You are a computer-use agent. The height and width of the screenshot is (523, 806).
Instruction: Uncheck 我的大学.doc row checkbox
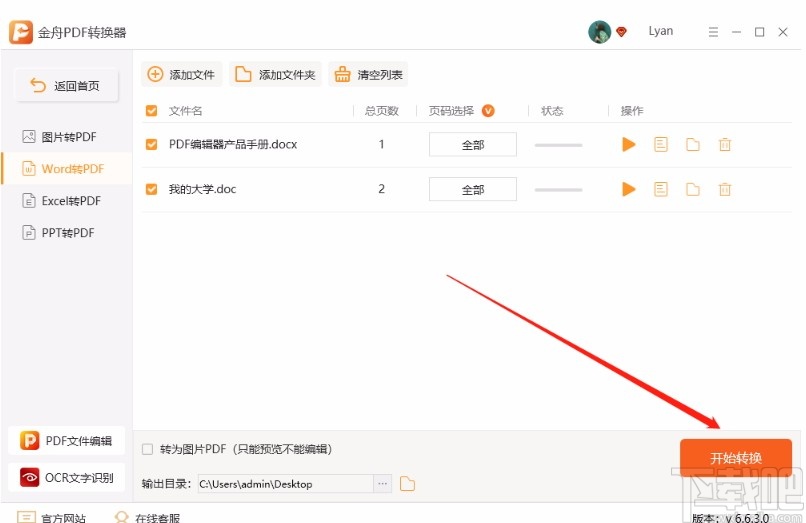151,189
